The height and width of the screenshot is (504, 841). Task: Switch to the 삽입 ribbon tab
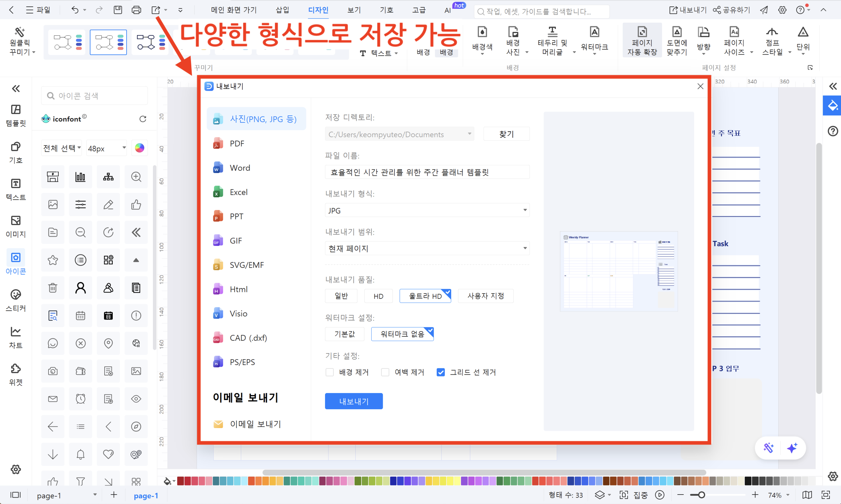[282, 10]
